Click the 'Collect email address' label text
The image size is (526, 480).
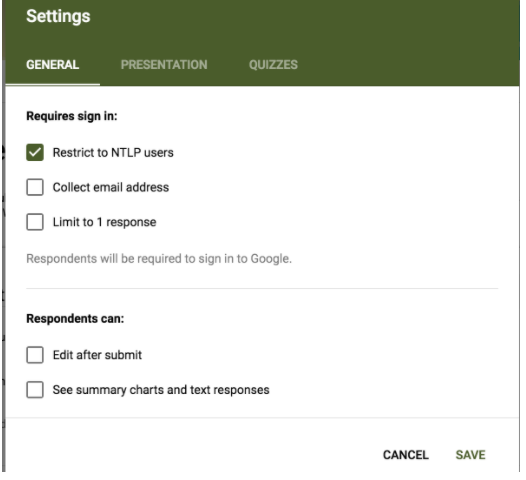111,187
